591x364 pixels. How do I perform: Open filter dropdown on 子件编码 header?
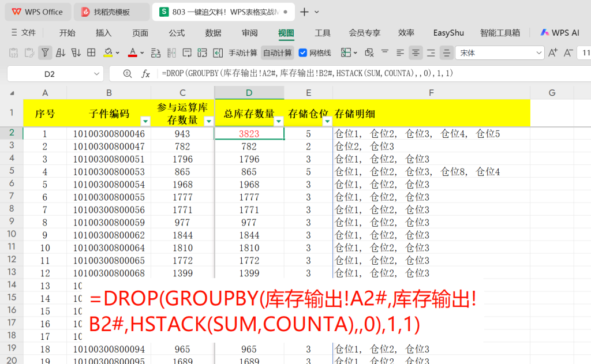(x=145, y=121)
